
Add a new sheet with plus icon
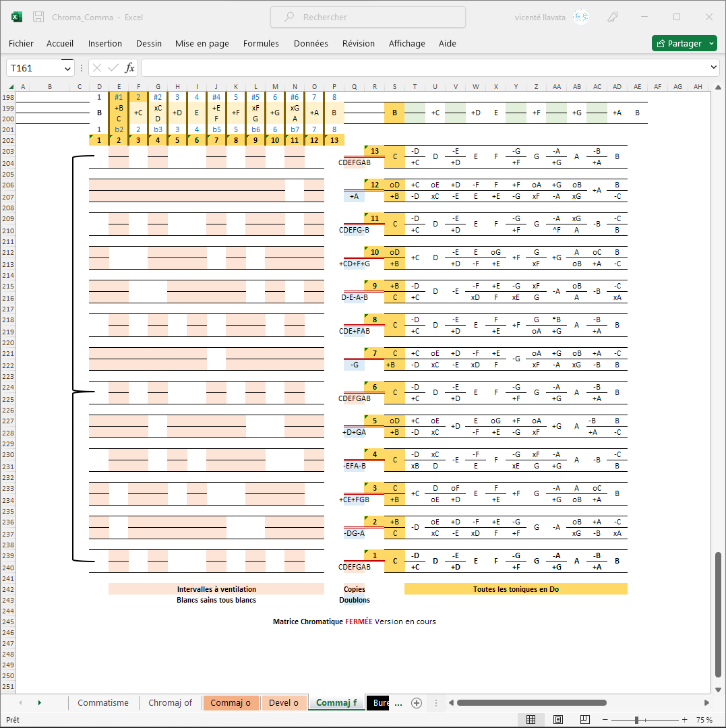(417, 703)
